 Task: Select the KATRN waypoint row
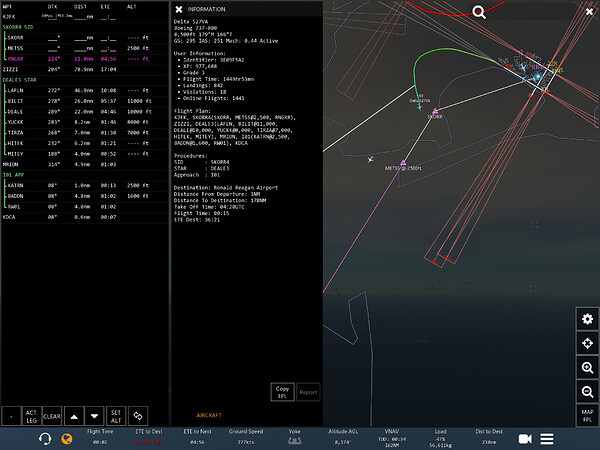tap(84, 185)
